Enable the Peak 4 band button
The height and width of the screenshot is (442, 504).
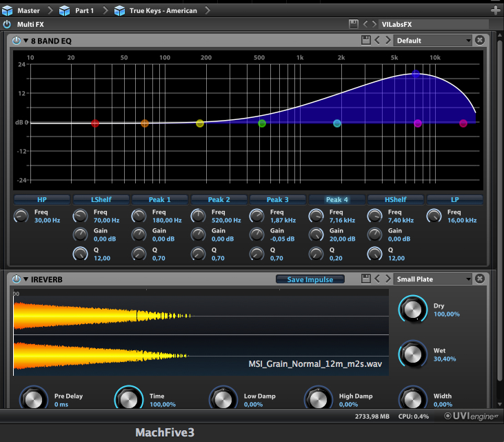pos(336,199)
